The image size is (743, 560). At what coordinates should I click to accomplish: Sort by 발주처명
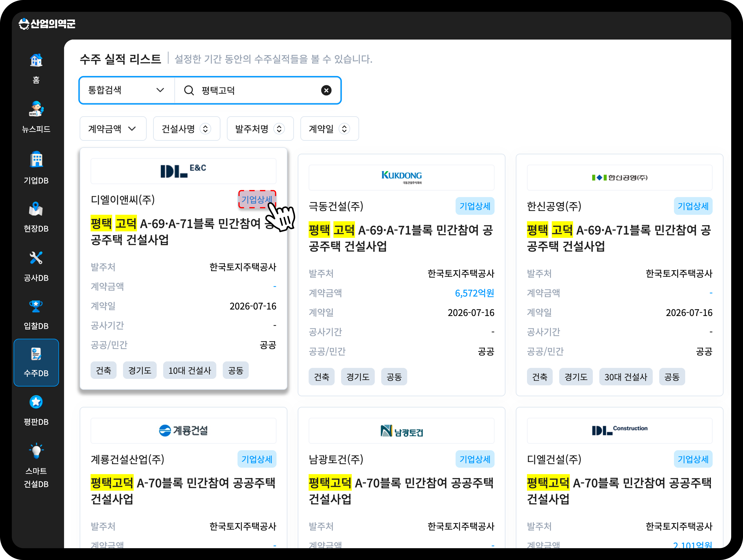(x=260, y=129)
